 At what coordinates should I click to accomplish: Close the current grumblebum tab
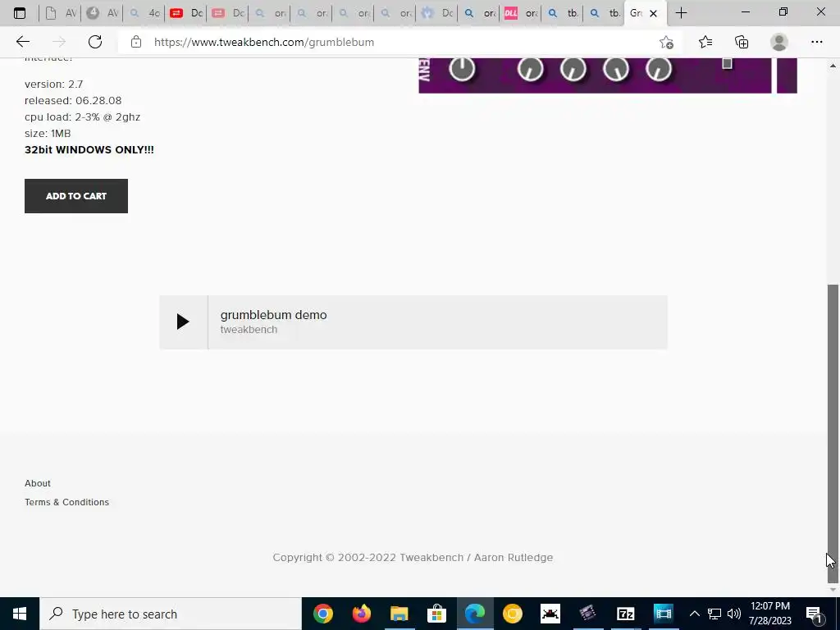653,13
